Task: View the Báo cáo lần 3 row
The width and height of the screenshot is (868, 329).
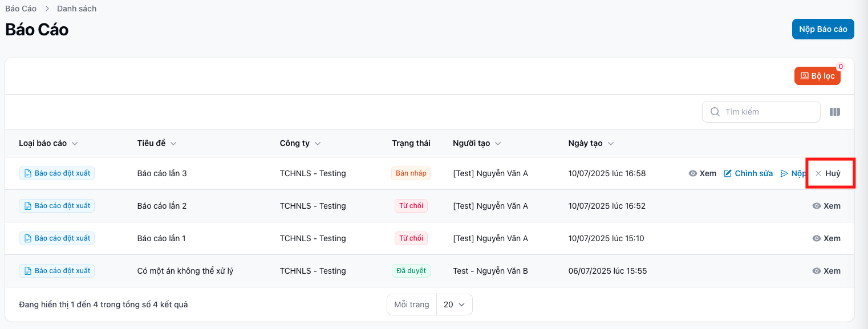Action: click(x=703, y=173)
